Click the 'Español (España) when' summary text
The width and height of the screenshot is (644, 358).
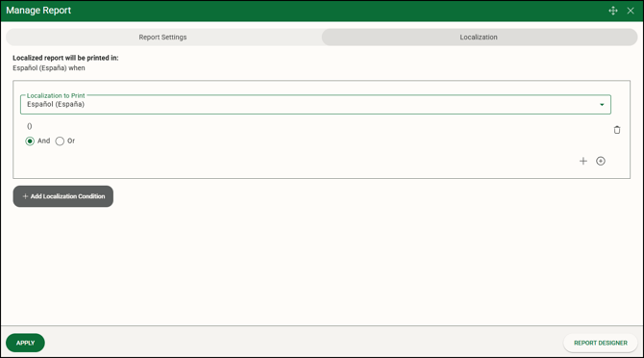pos(49,68)
